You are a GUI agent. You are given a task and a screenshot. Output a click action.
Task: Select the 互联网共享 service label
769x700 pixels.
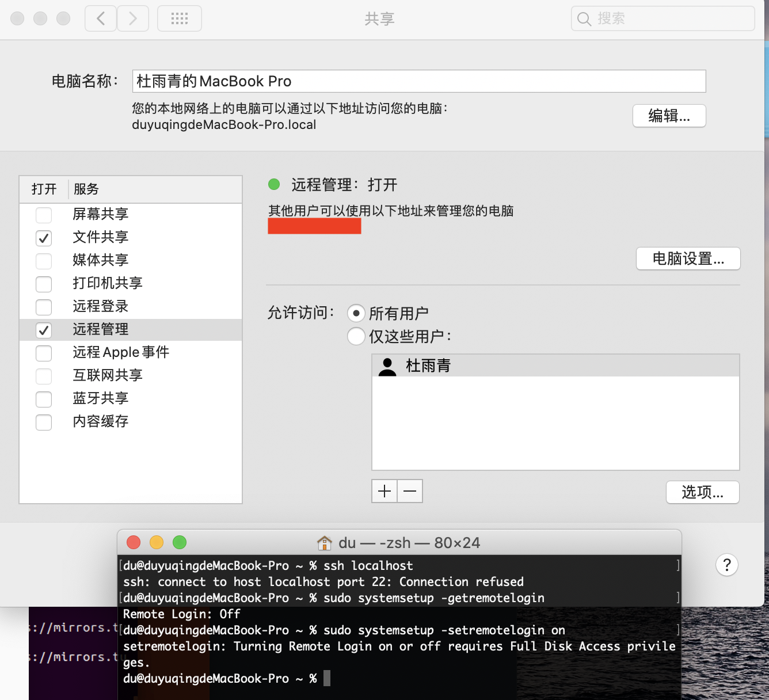click(108, 375)
